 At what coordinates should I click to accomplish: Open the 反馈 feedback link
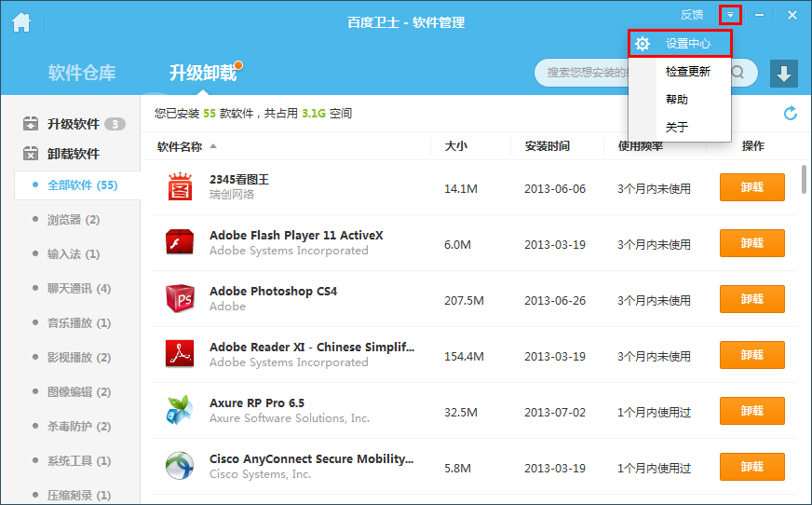691,15
